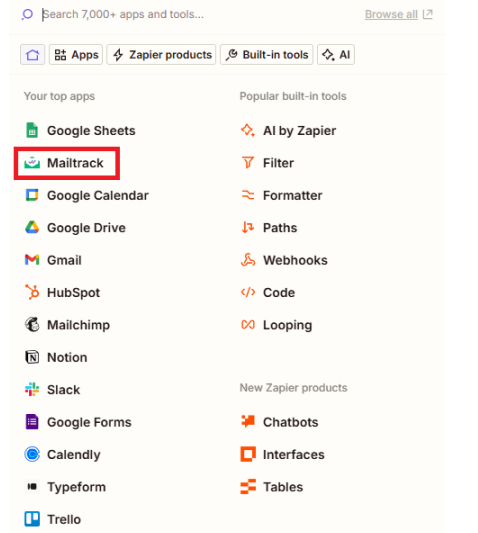The height and width of the screenshot is (533, 478).
Task: Select the AI filter tab
Action: (x=336, y=54)
